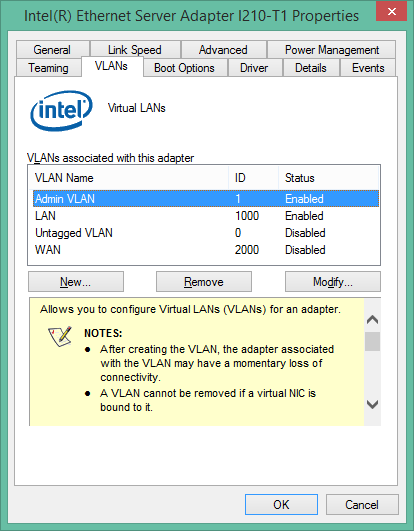Click the scroll down arrow in notes panel
Image resolution: width=414 pixels, height=531 pixels.
pos(372,404)
